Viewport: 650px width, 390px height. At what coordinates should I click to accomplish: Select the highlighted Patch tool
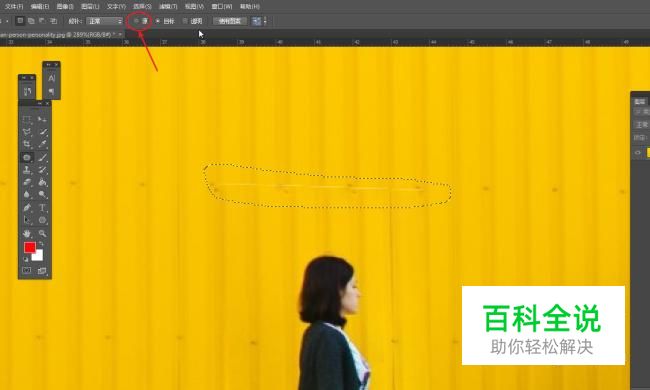point(27,157)
